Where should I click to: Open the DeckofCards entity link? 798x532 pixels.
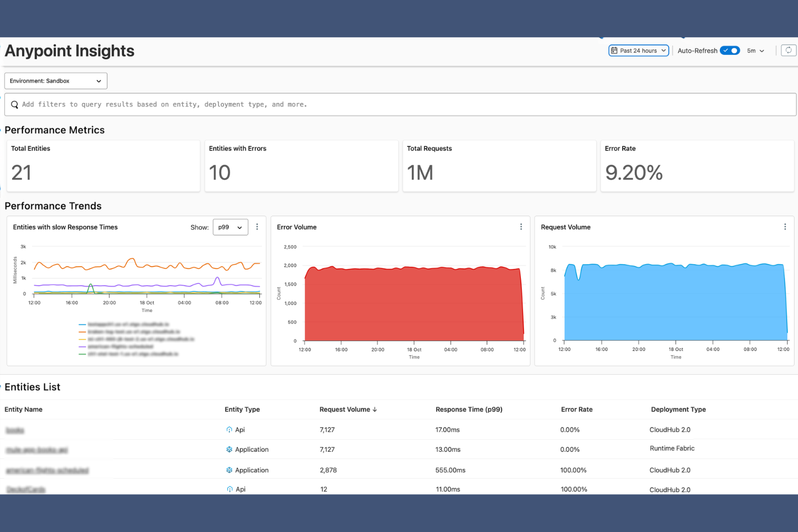coord(26,489)
